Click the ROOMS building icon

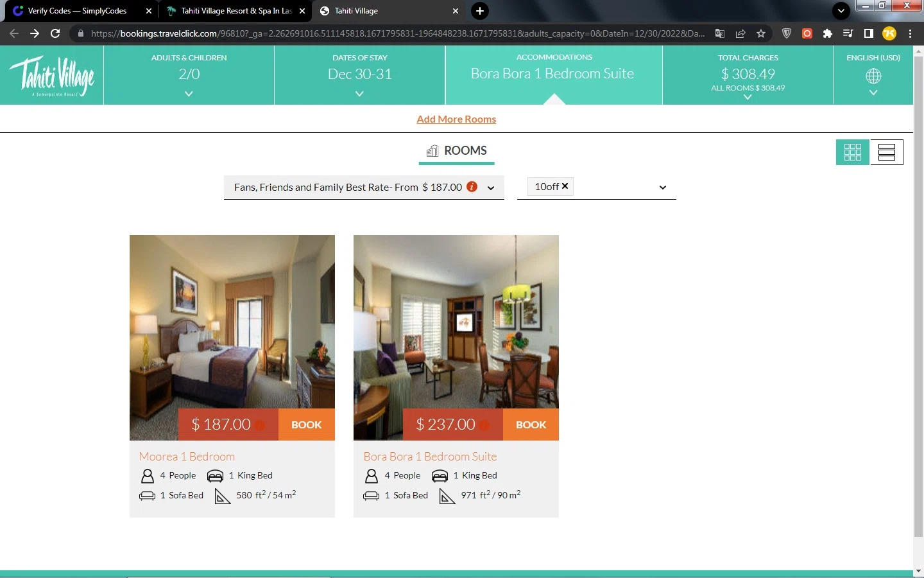[x=432, y=151]
